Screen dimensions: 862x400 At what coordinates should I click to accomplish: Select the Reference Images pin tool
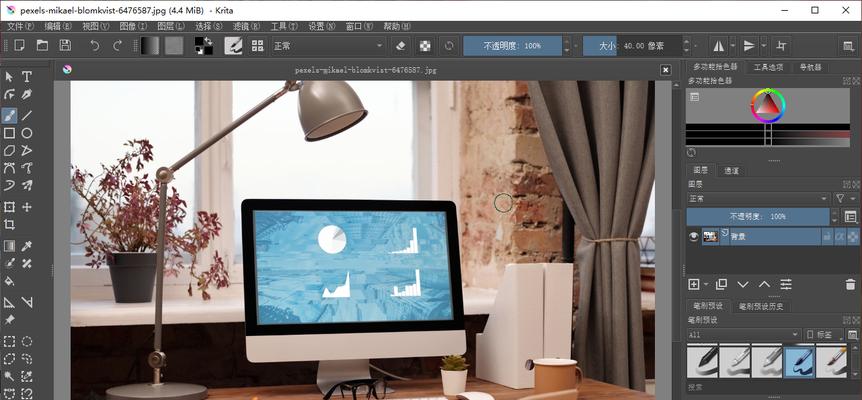point(9,319)
